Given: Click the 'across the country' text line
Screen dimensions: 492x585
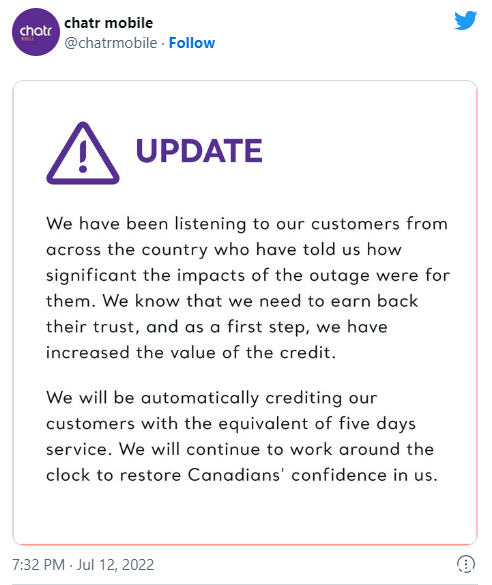Looking at the screenshot, I should [224, 250].
